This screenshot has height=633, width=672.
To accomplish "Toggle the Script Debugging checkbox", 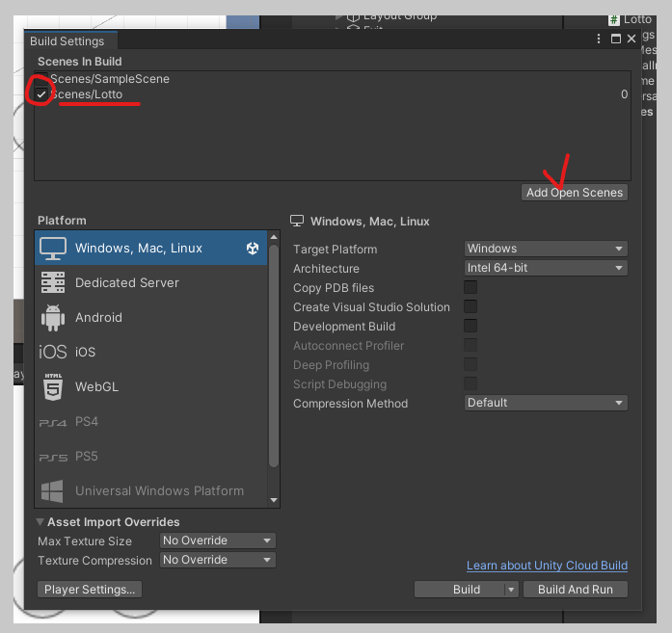I will (470, 383).
